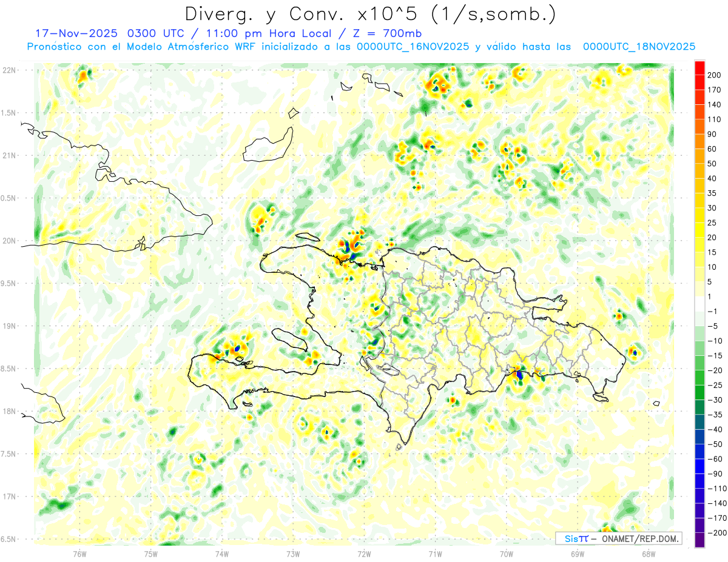This screenshot has width=728, height=562.
Task: Click the 71W longitude label
Action: click(435, 554)
